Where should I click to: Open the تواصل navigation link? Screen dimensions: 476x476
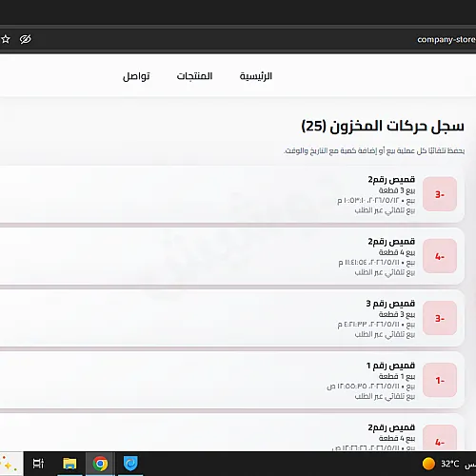tap(136, 76)
